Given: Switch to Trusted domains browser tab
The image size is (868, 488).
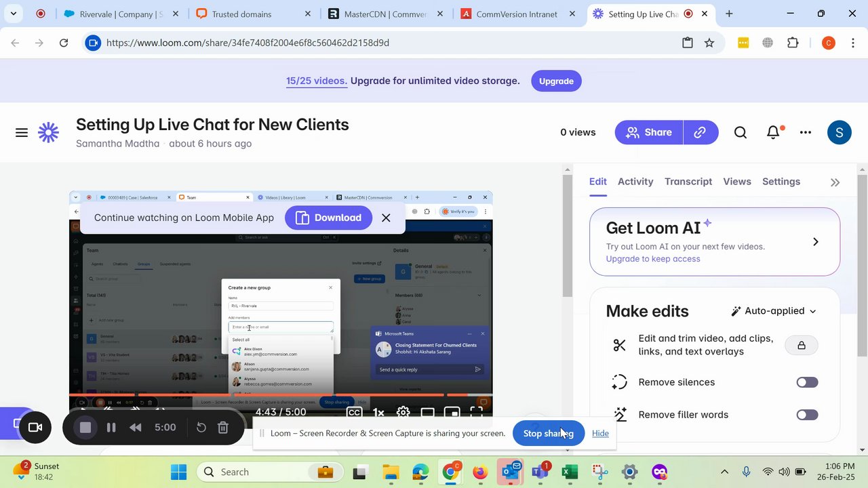Looking at the screenshot, I should coord(252,14).
